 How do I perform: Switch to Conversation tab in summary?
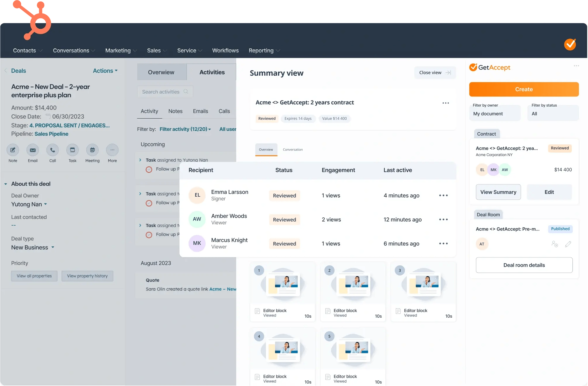click(x=293, y=150)
